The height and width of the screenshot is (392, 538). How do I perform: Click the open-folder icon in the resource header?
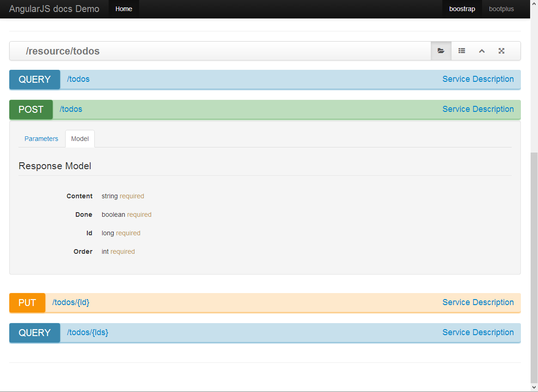coord(441,51)
